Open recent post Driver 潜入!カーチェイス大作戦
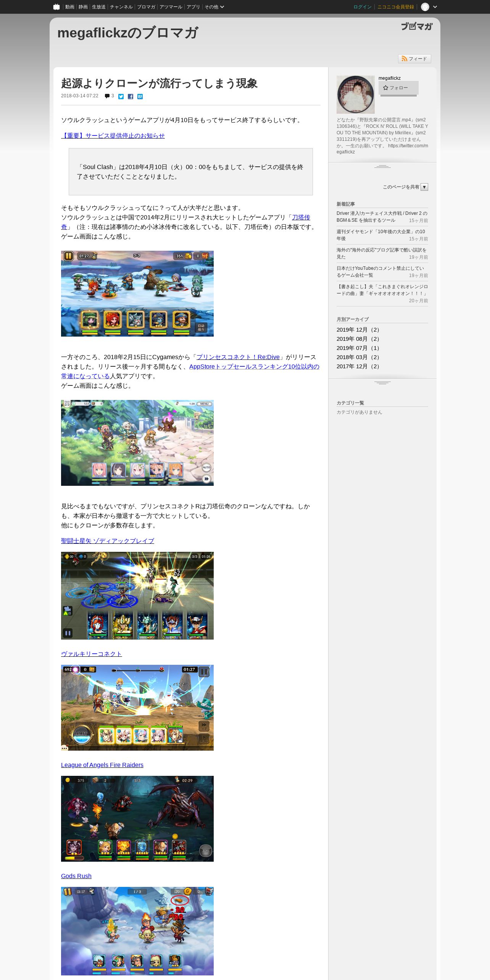Viewport: 490px width, 980px height. click(382, 217)
